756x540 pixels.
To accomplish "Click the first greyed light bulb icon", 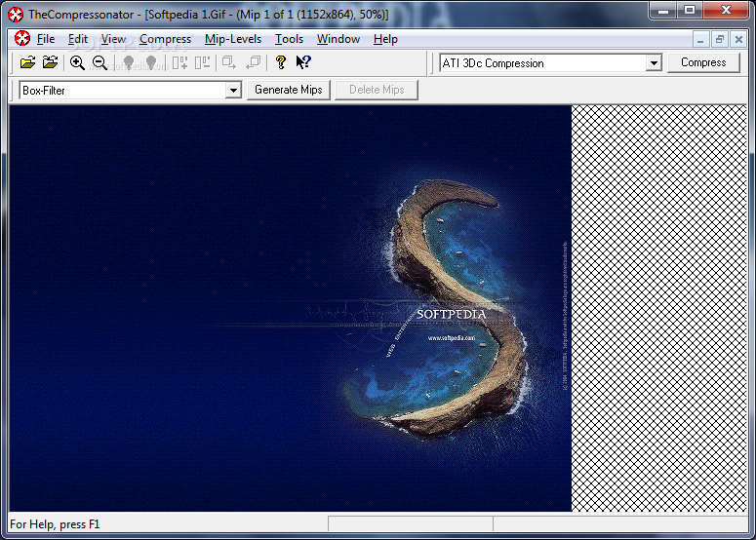I will coord(128,62).
